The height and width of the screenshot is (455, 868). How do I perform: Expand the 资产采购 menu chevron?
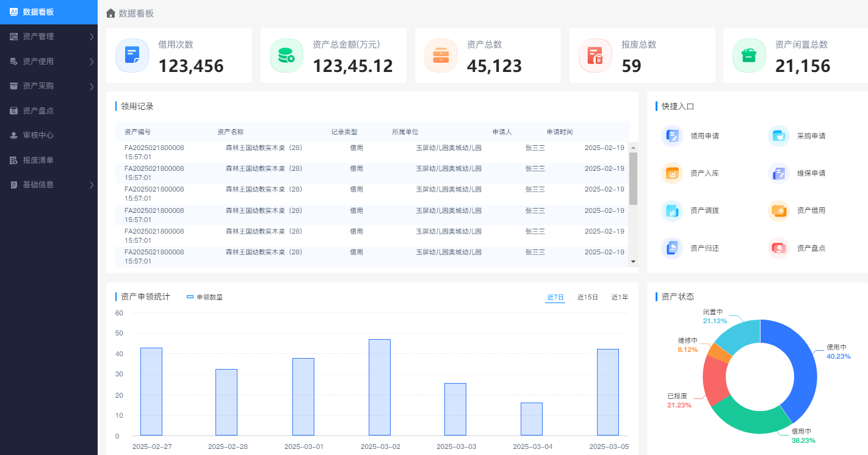pos(91,86)
